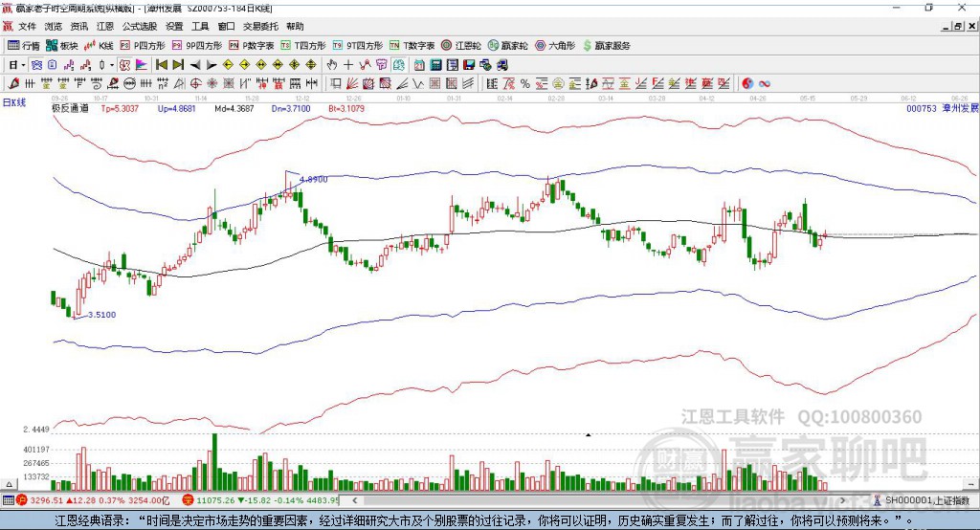Move chart left with black arrow
980x530 pixels.
pyautogui.click(x=195, y=65)
